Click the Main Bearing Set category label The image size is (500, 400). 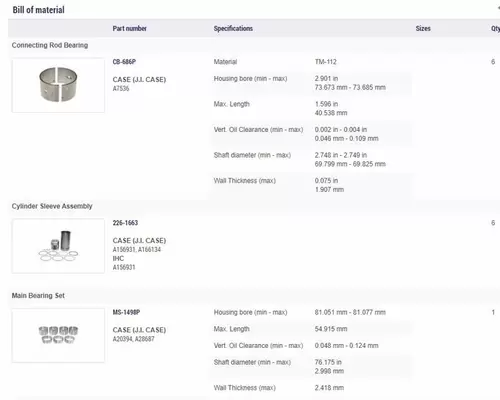click(38, 295)
